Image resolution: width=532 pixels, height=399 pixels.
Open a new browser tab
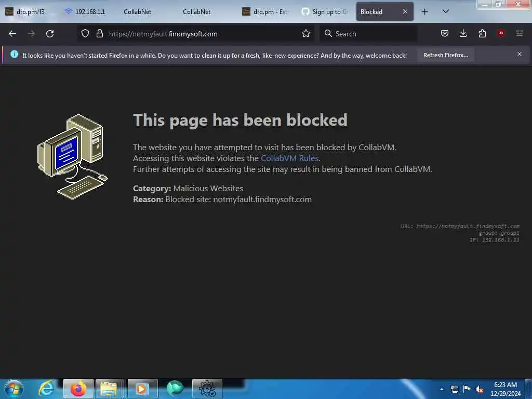click(x=424, y=12)
